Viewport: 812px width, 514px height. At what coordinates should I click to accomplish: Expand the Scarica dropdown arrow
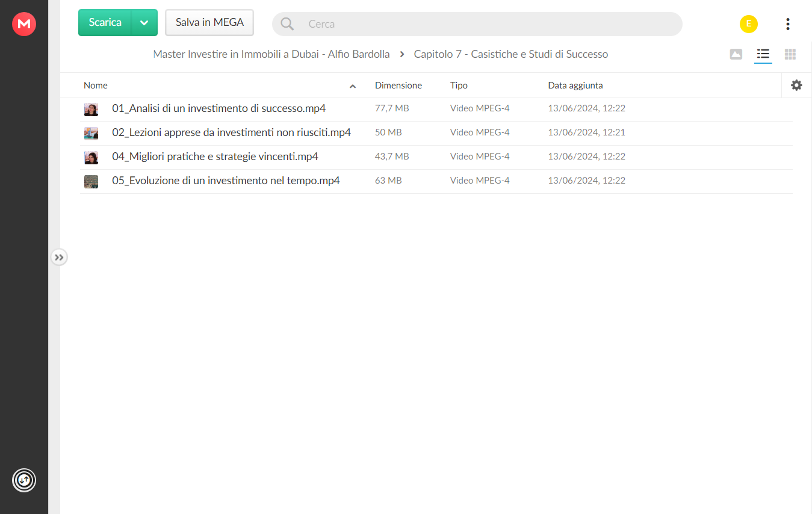[144, 23]
